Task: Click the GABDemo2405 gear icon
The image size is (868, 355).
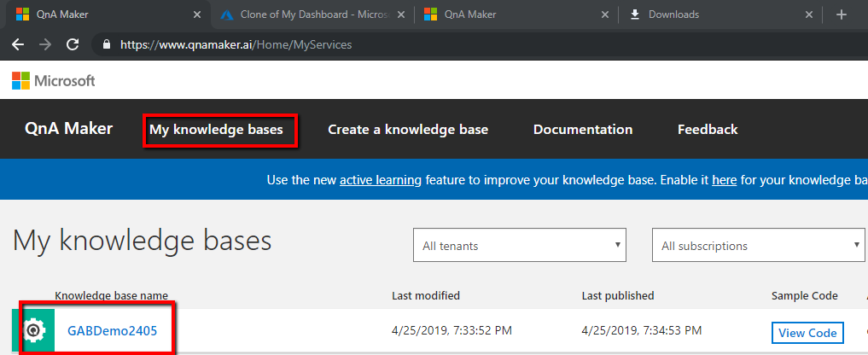Action: coord(33,330)
